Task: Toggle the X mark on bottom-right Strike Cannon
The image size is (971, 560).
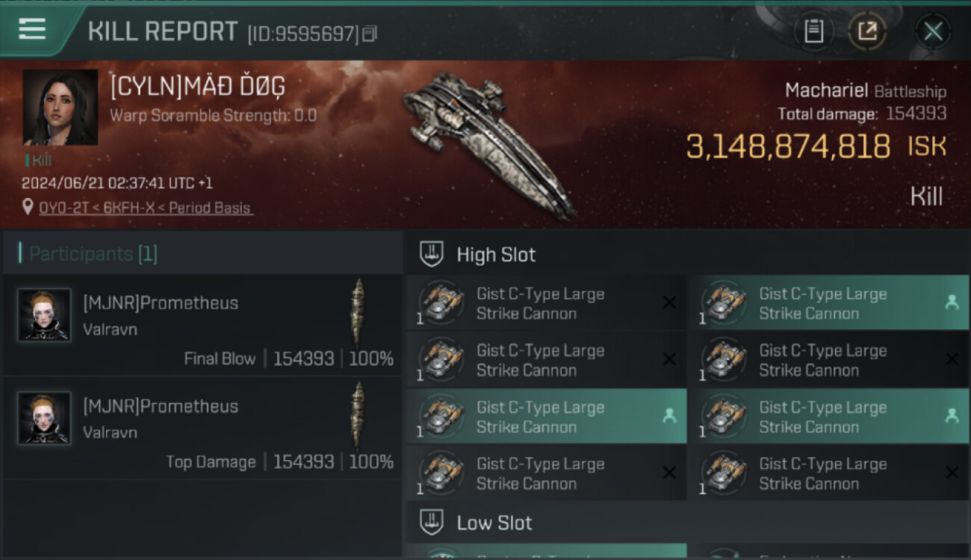Action: tap(952, 473)
